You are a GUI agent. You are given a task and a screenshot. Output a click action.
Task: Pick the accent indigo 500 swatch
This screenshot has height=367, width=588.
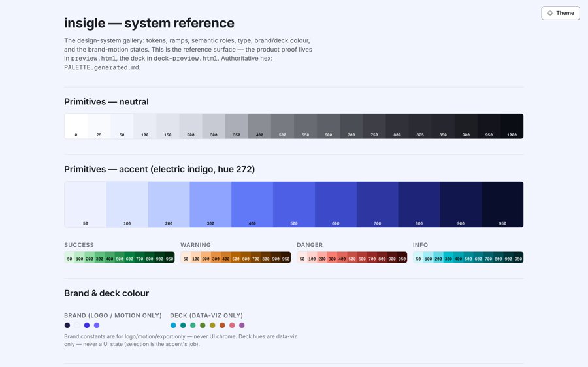coord(294,204)
